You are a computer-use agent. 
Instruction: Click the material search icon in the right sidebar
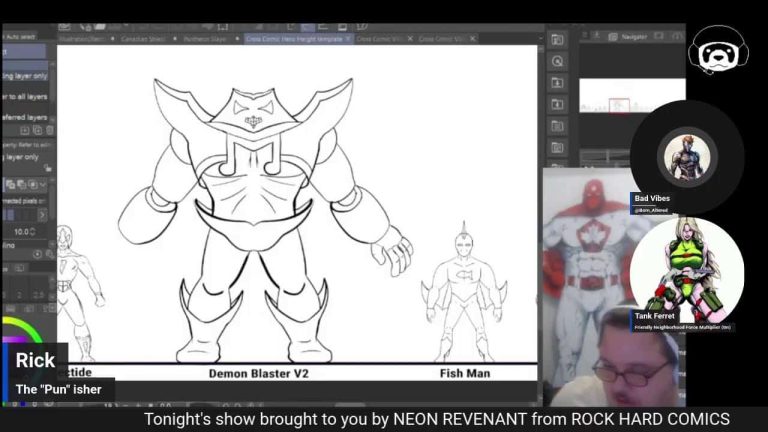click(557, 61)
